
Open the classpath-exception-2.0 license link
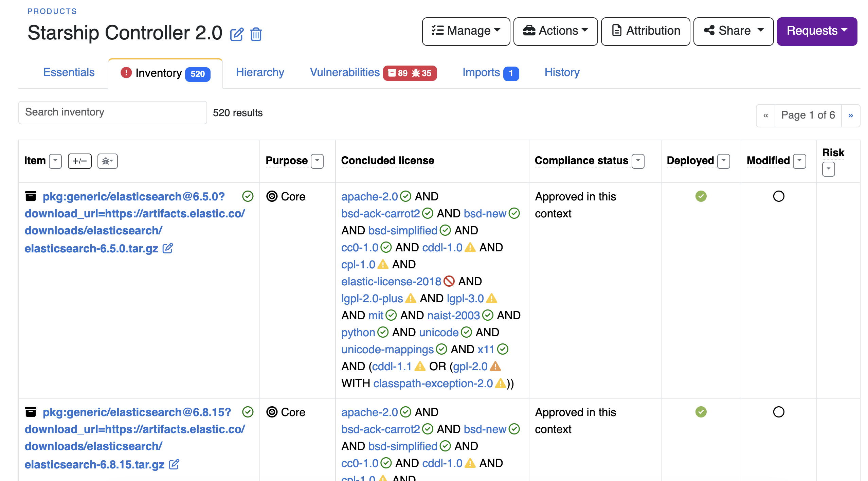pyautogui.click(x=433, y=383)
